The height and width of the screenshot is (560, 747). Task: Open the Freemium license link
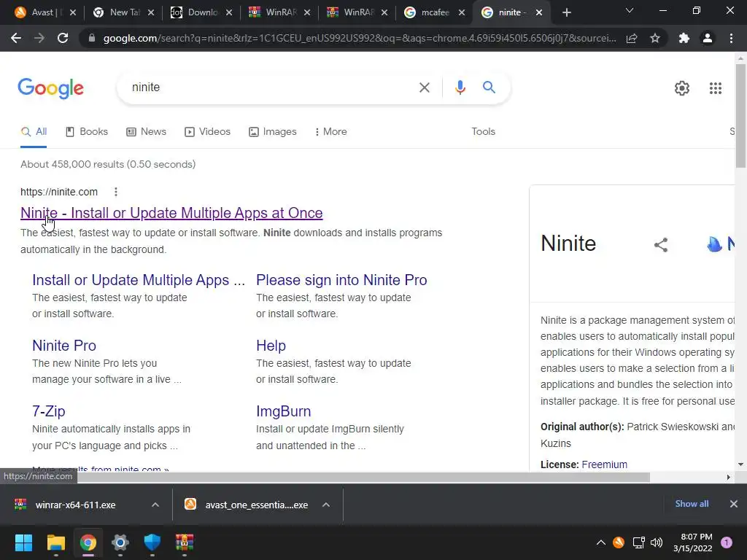point(604,464)
